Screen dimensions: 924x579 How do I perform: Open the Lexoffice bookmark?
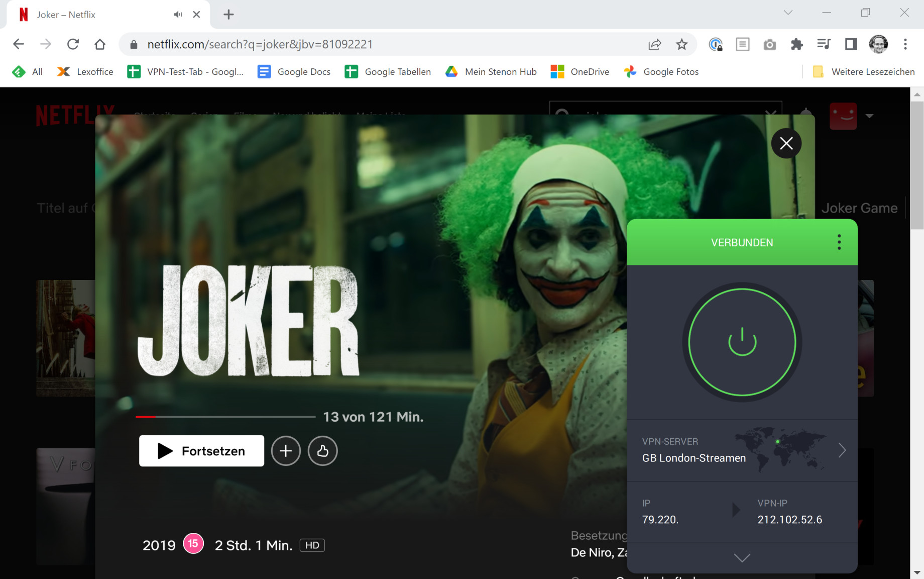85,72
